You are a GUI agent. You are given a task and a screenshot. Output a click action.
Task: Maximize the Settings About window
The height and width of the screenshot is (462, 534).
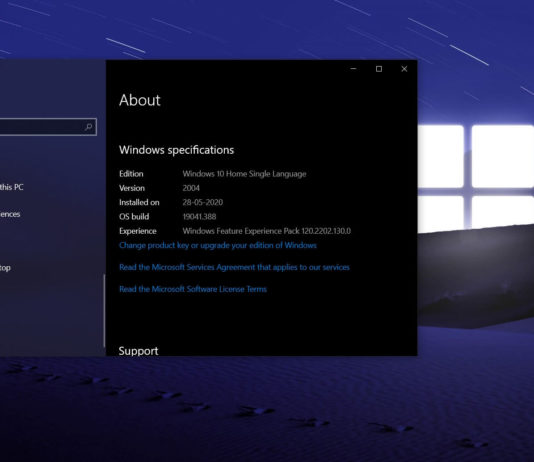(379, 69)
